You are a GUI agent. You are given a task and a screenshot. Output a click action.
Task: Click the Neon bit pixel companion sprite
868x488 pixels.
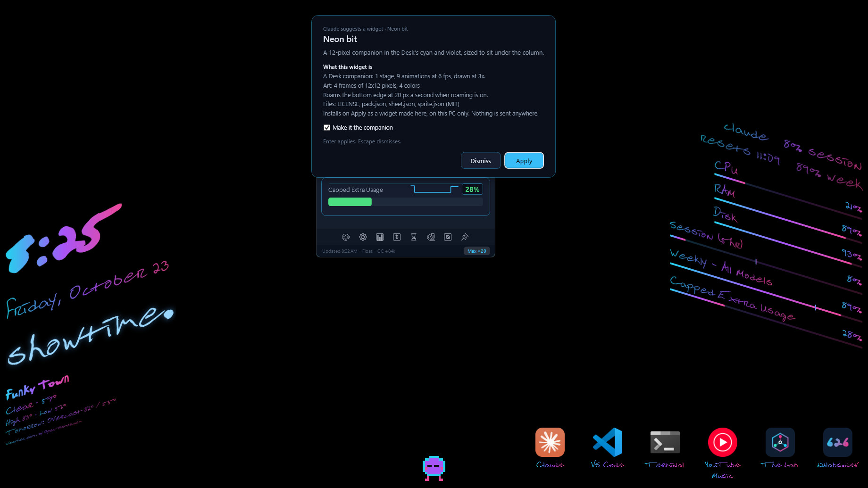tap(434, 468)
